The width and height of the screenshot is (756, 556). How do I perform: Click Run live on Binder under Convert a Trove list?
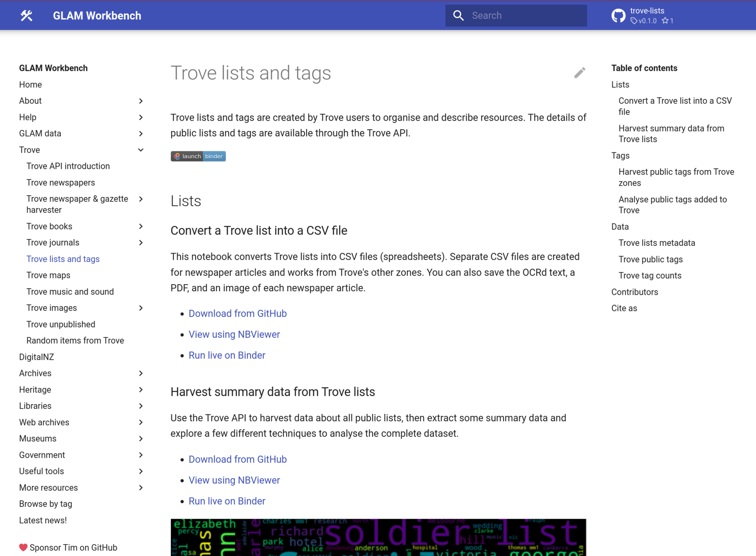coord(227,355)
